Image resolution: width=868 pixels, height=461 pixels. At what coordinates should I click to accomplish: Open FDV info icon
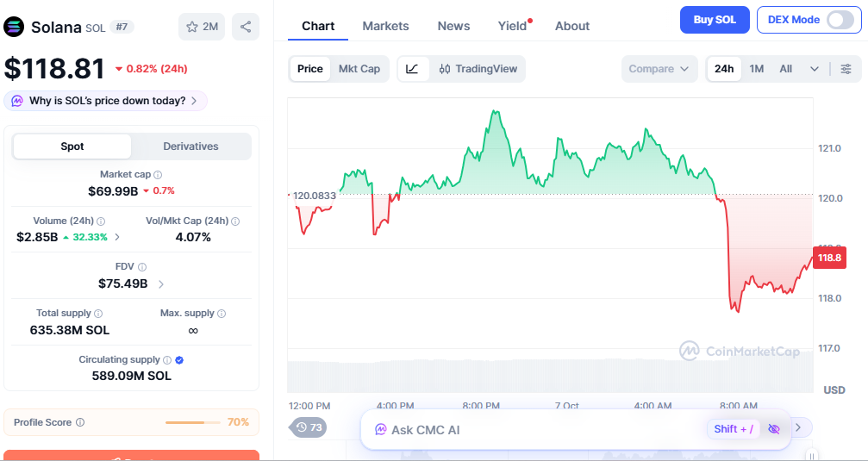pyautogui.click(x=142, y=267)
